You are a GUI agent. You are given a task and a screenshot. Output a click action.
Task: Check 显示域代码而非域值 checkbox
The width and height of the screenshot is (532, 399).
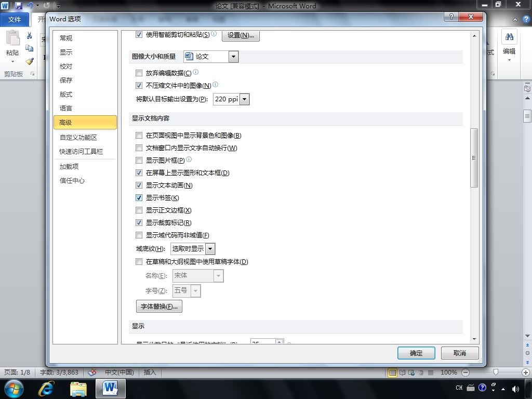pyautogui.click(x=139, y=235)
